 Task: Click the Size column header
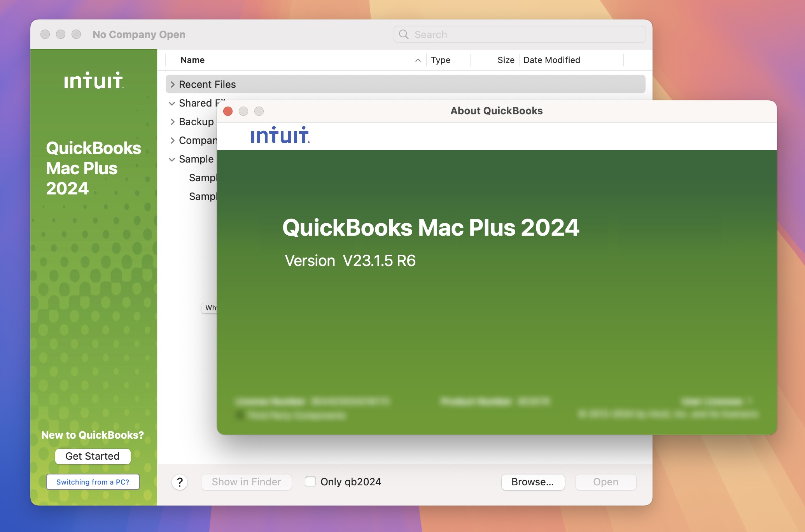tap(506, 60)
